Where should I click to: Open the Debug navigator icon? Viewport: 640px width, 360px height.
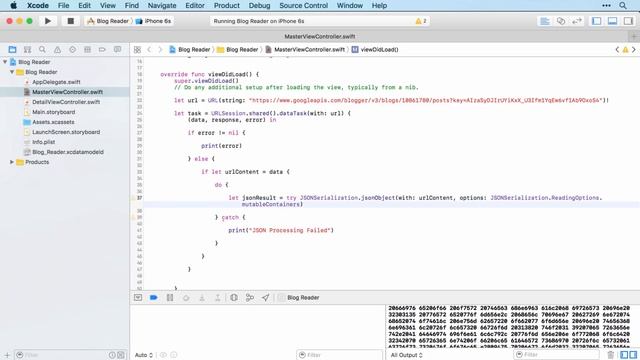[x=87, y=49]
